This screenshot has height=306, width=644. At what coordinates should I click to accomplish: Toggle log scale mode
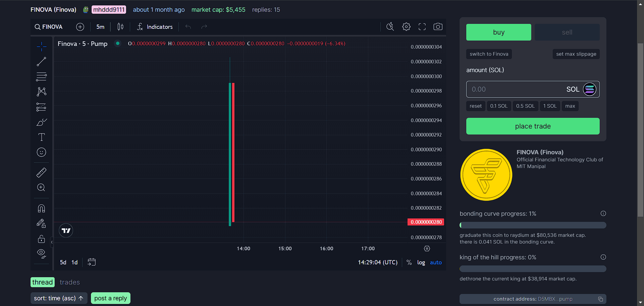(x=421, y=262)
